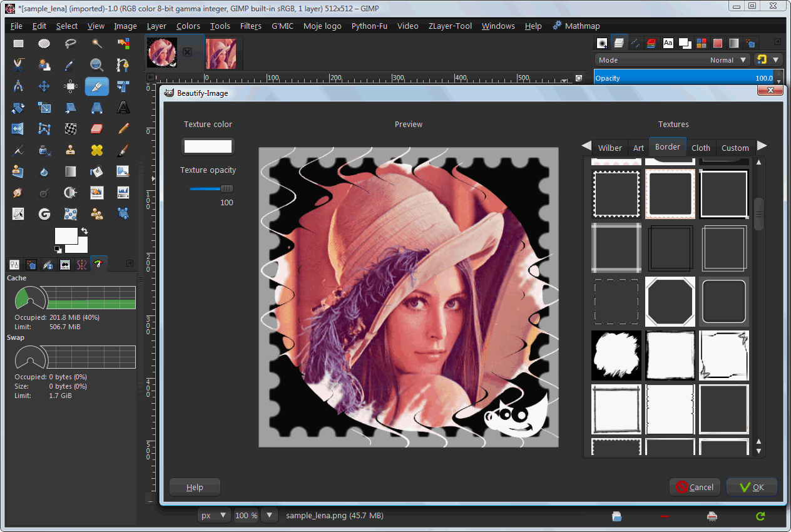Image resolution: width=791 pixels, height=532 pixels.
Task: Select the Select by Color tool
Action: (x=123, y=44)
